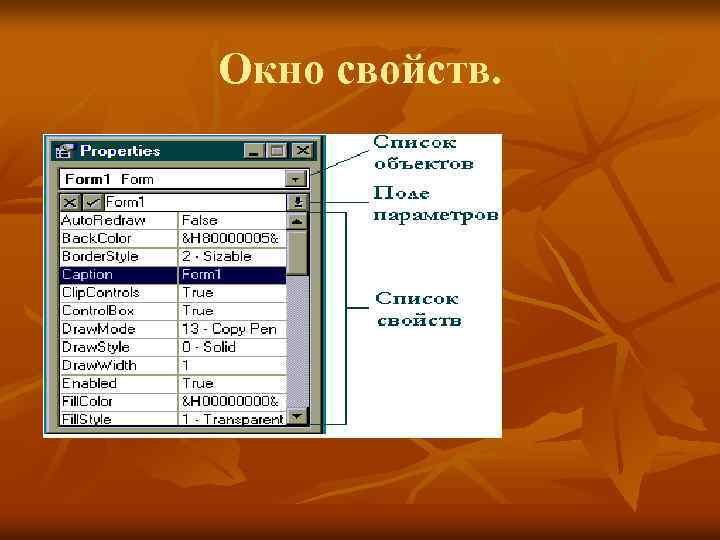The width and height of the screenshot is (720, 540).
Task: Click the True value of ClipControls
Action: [232, 293]
